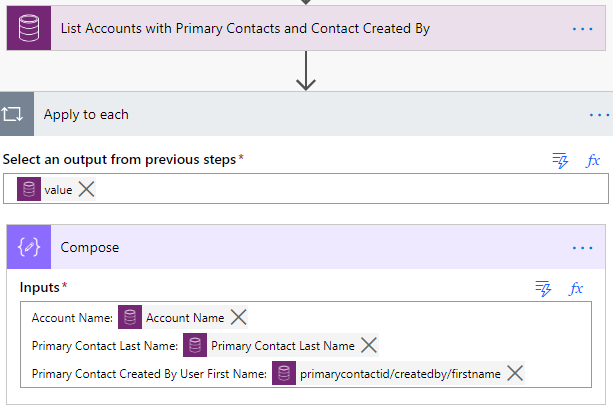Select the Account Name dynamic token
The width and height of the screenshot is (613, 412).
click(x=184, y=317)
